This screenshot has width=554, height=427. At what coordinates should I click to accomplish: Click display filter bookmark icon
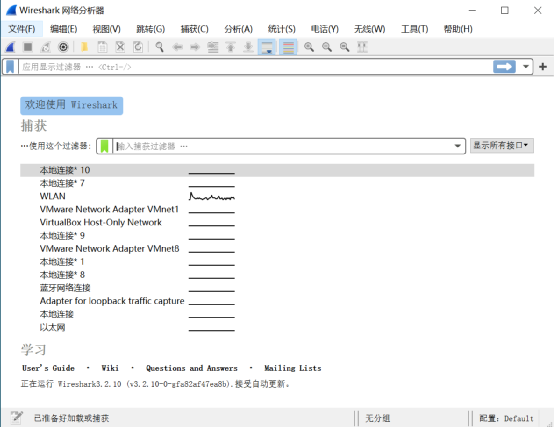[10, 67]
